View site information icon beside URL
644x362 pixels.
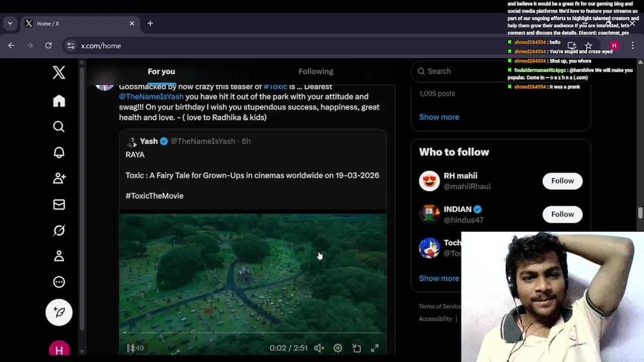click(71, 45)
